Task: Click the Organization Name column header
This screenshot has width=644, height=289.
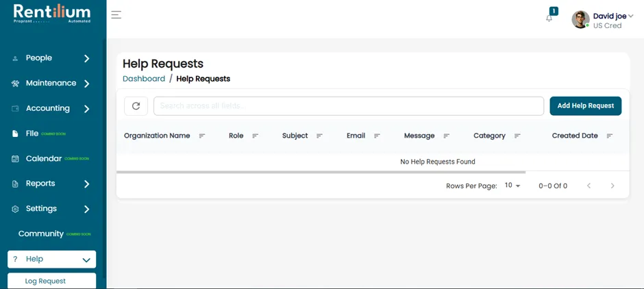Action: click(x=157, y=136)
